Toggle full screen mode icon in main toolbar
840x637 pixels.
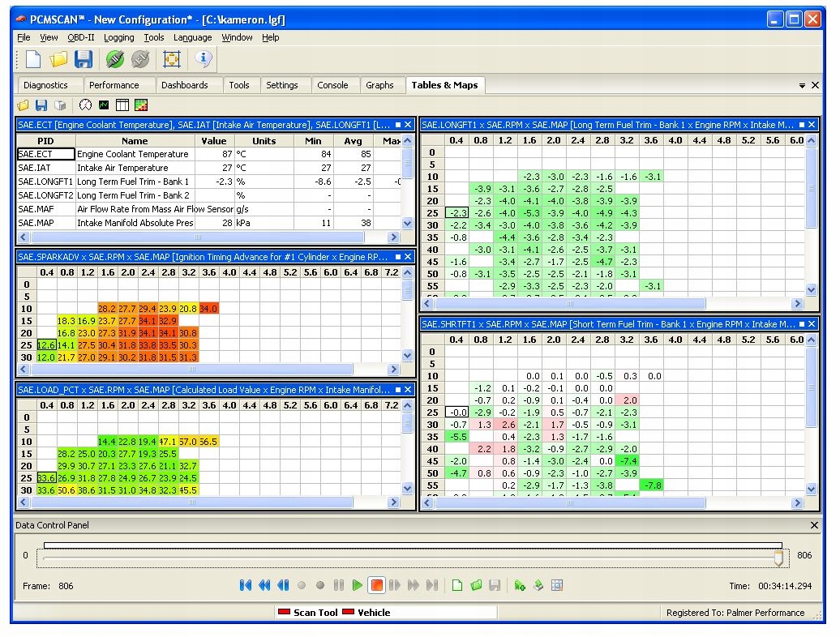pos(172,59)
